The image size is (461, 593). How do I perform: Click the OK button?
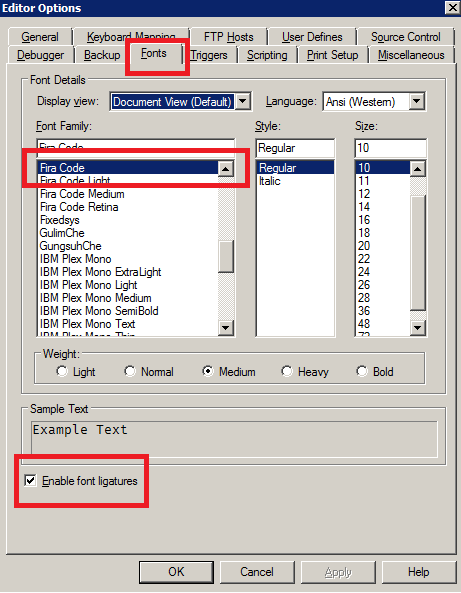(176, 571)
